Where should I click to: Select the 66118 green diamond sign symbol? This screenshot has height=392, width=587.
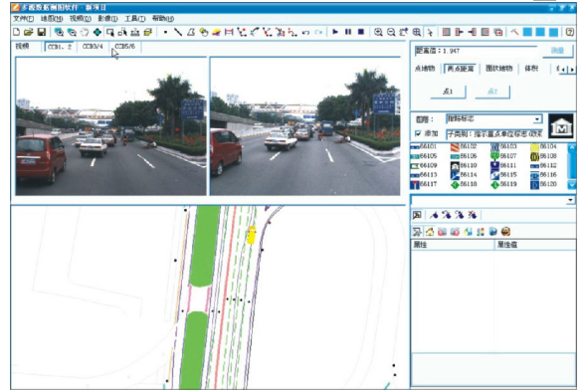pos(464,185)
